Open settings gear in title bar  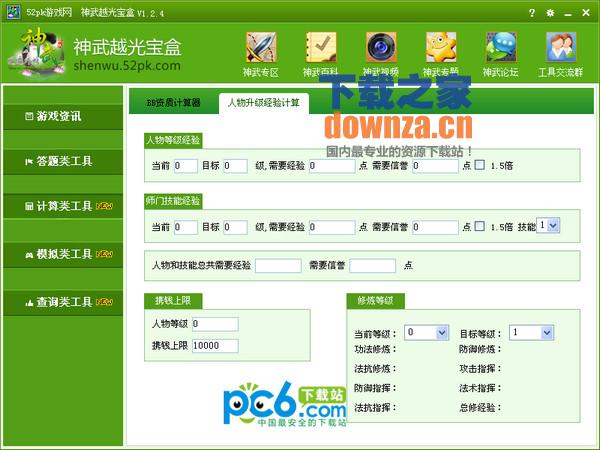[550, 12]
